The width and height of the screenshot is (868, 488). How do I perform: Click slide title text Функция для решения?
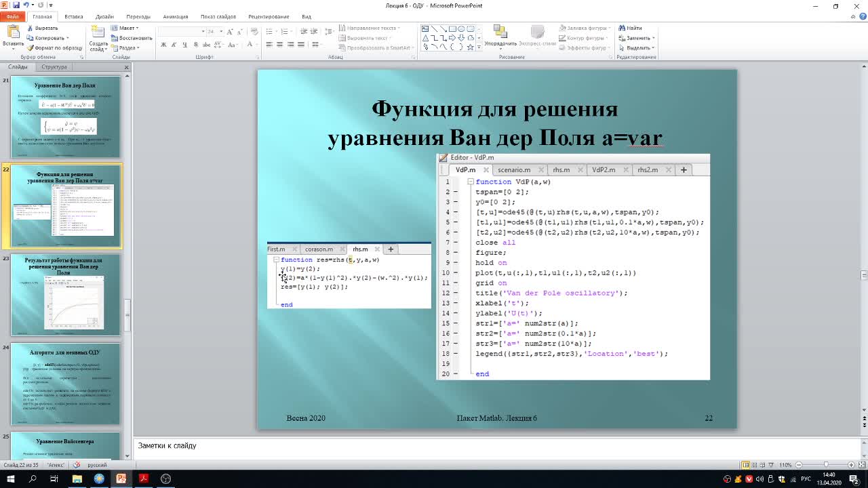pyautogui.click(x=494, y=108)
